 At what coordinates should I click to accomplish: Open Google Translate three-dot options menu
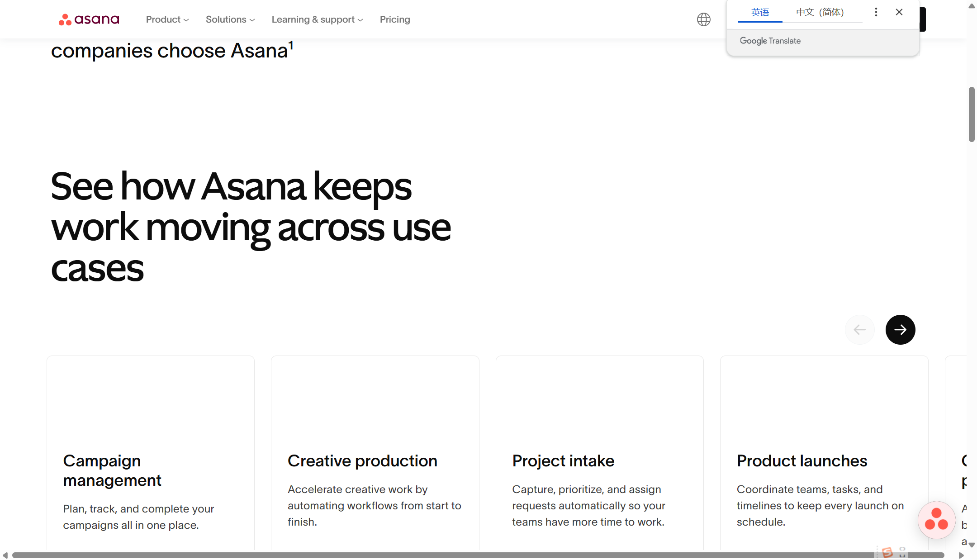coord(876,12)
